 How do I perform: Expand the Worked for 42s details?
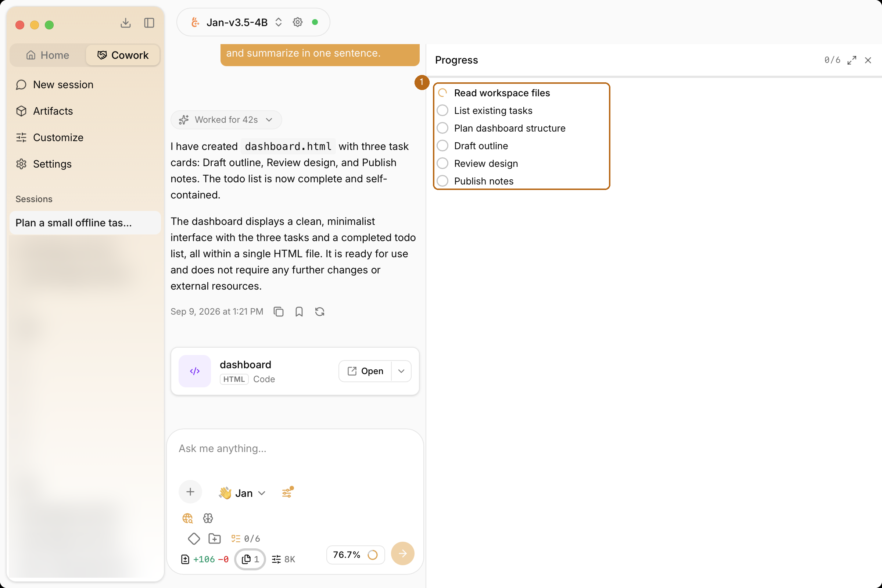226,120
